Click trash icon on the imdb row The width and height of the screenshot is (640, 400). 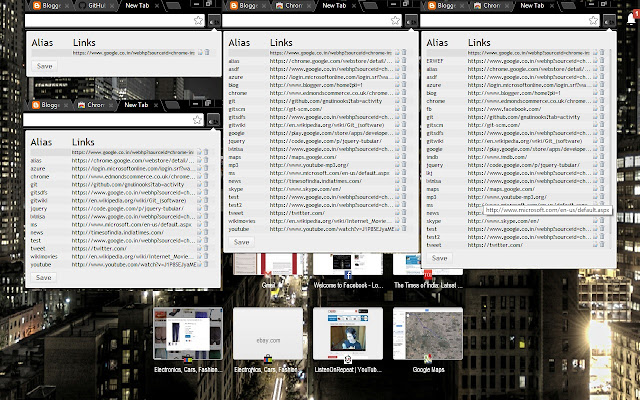click(x=602, y=157)
